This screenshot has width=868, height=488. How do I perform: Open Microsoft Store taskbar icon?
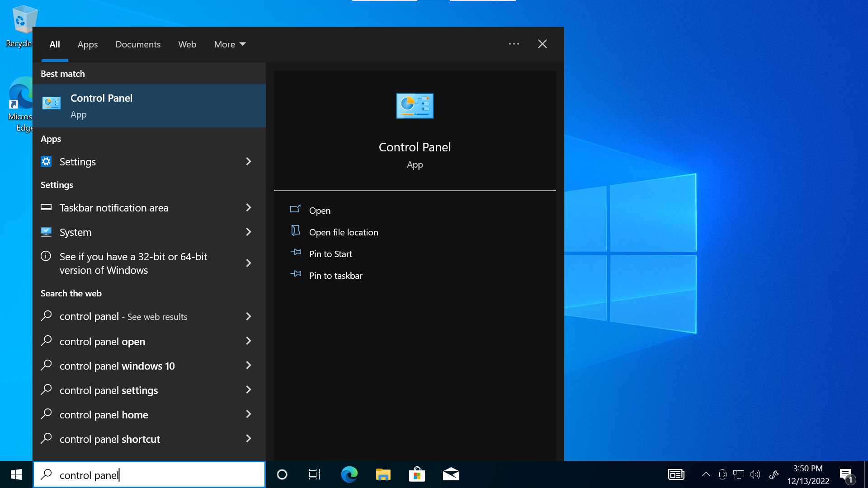tap(417, 474)
